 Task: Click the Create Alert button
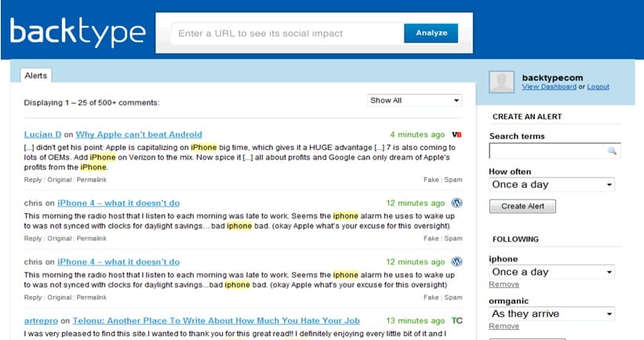point(522,207)
